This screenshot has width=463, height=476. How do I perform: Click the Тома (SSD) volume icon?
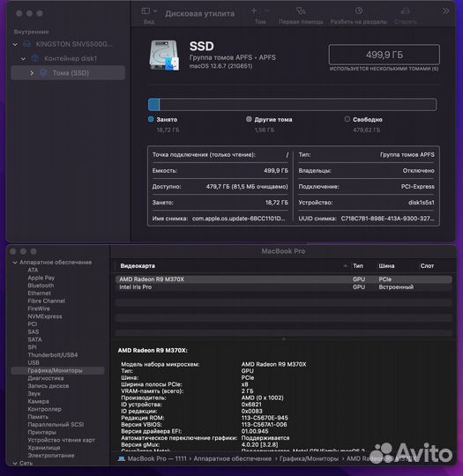[43, 72]
